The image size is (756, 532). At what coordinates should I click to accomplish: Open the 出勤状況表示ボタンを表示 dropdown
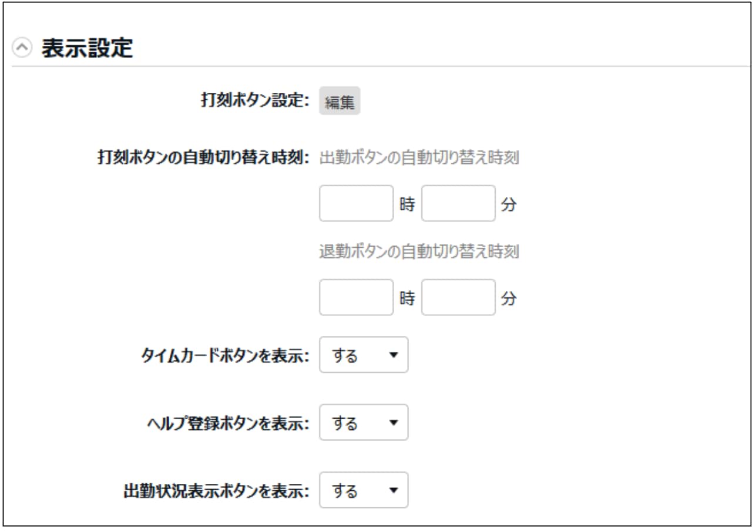pos(364,490)
